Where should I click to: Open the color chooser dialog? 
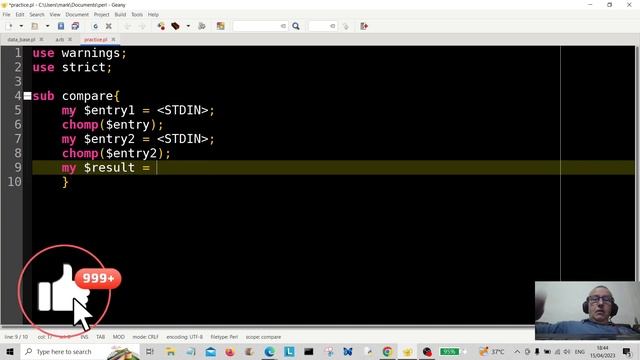220,26
